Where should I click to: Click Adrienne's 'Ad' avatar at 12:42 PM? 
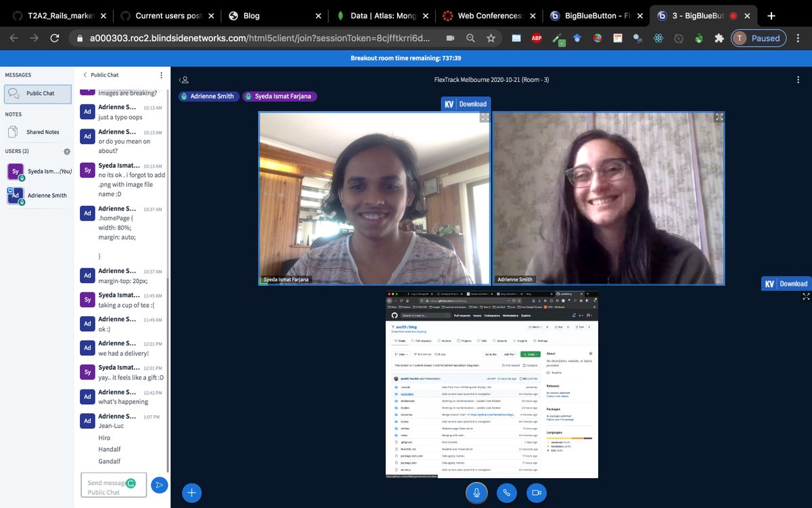[x=87, y=396]
